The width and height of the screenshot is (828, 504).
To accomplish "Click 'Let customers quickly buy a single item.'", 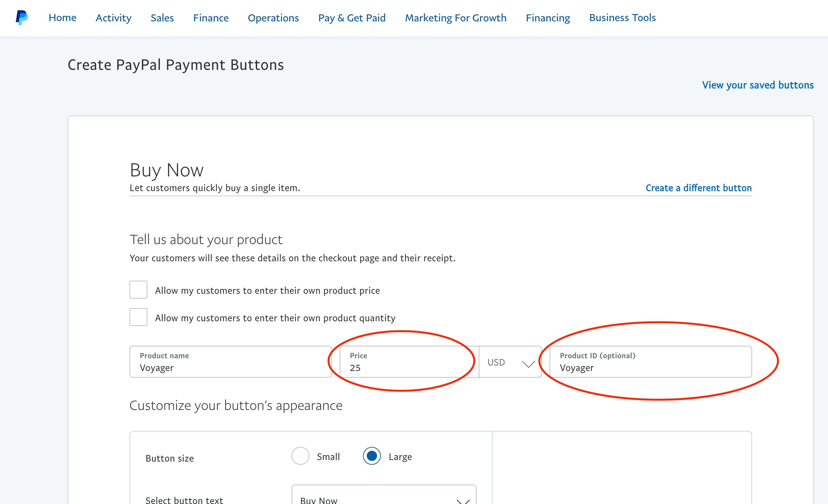I will tap(215, 188).
